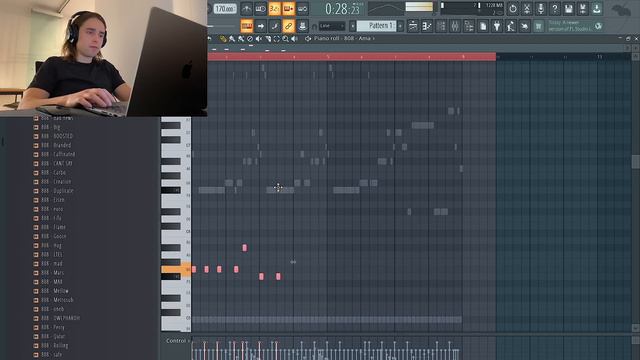Viewport: 640px width, 360px height.
Task: Open the Pattern 1 selector
Action: (376, 26)
